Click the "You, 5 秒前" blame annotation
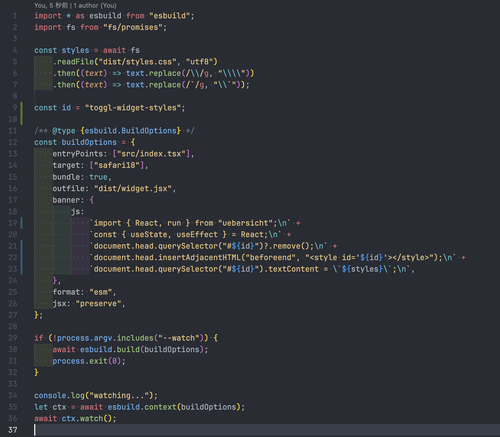 [x=51, y=5]
